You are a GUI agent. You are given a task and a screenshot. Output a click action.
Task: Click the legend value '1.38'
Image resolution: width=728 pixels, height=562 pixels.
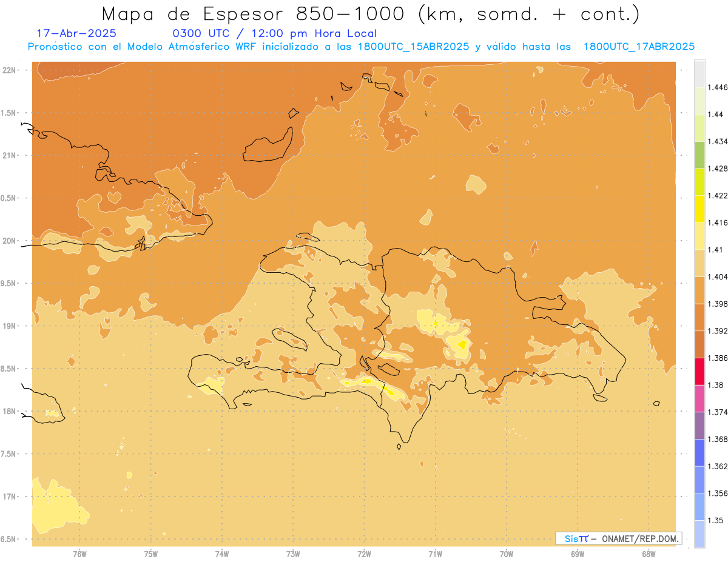coord(715,385)
